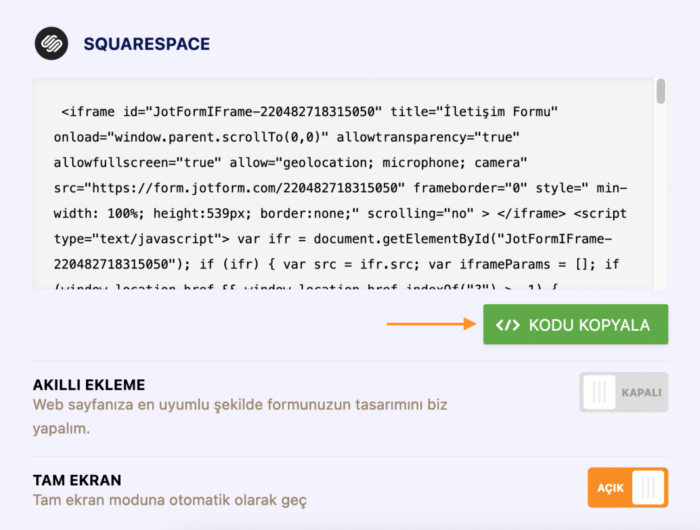Image resolution: width=700 pixels, height=530 pixels.
Task: Click the KODU KOPYALA button
Action: [x=575, y=325]
